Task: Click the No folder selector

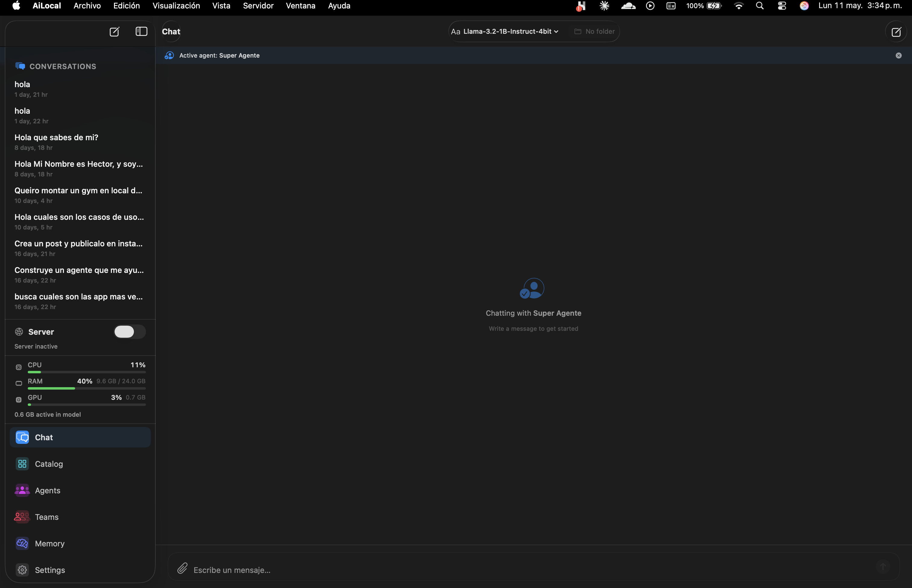Action: point(594,32)
